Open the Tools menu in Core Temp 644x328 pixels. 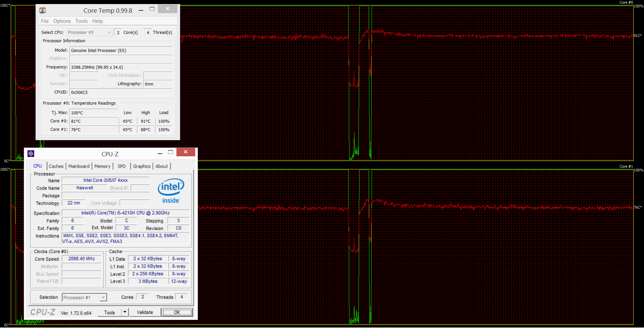point(82,21)
